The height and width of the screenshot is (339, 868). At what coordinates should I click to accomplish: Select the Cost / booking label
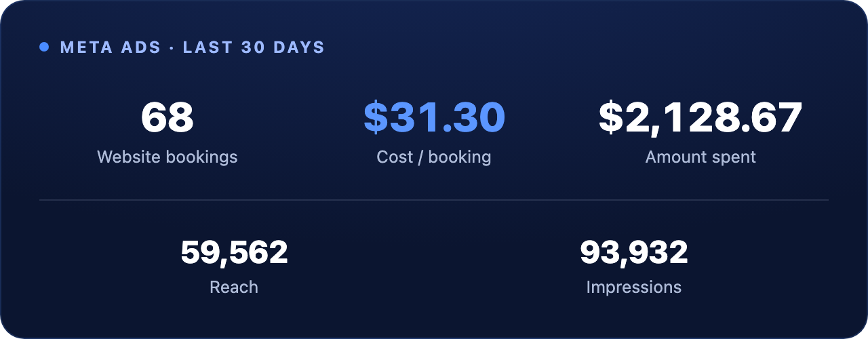pyautogui.click(x=434, y=157)
